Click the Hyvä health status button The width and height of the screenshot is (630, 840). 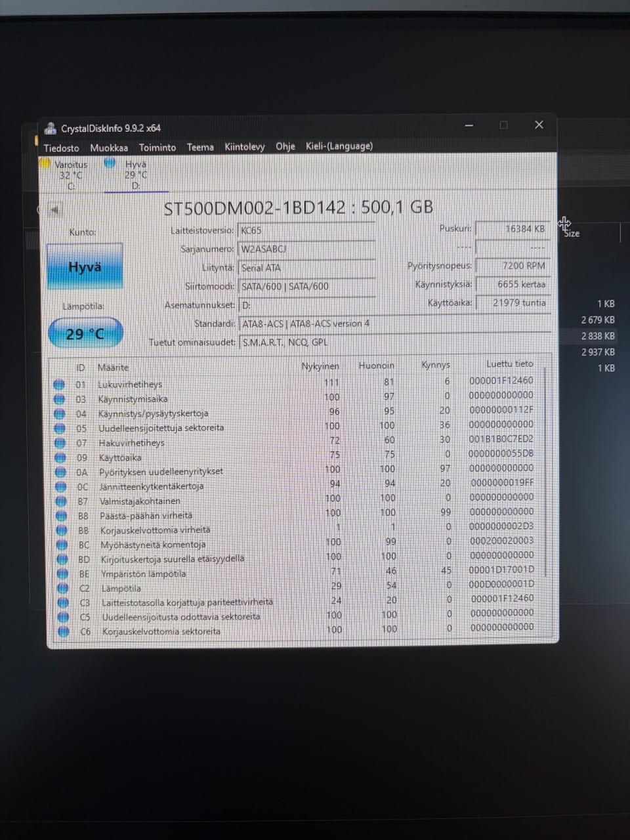85,266
